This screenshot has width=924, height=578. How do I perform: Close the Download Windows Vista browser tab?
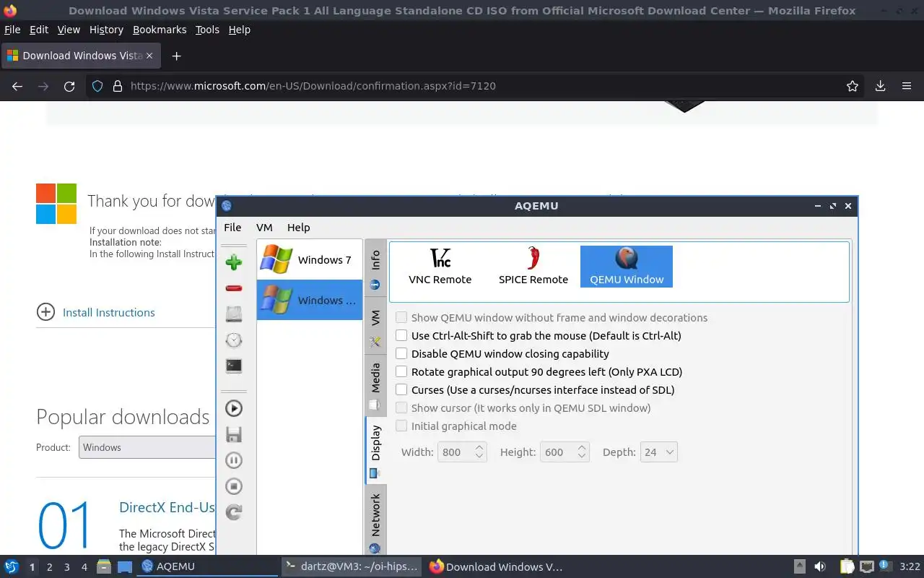pos(149,56)
